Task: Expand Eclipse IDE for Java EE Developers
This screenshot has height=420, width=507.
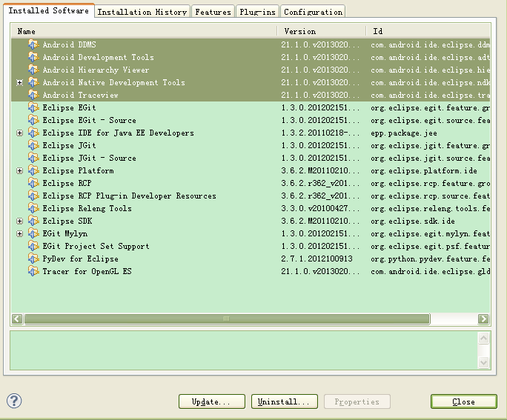Action: pyautogui.click(x=20, y=133)
